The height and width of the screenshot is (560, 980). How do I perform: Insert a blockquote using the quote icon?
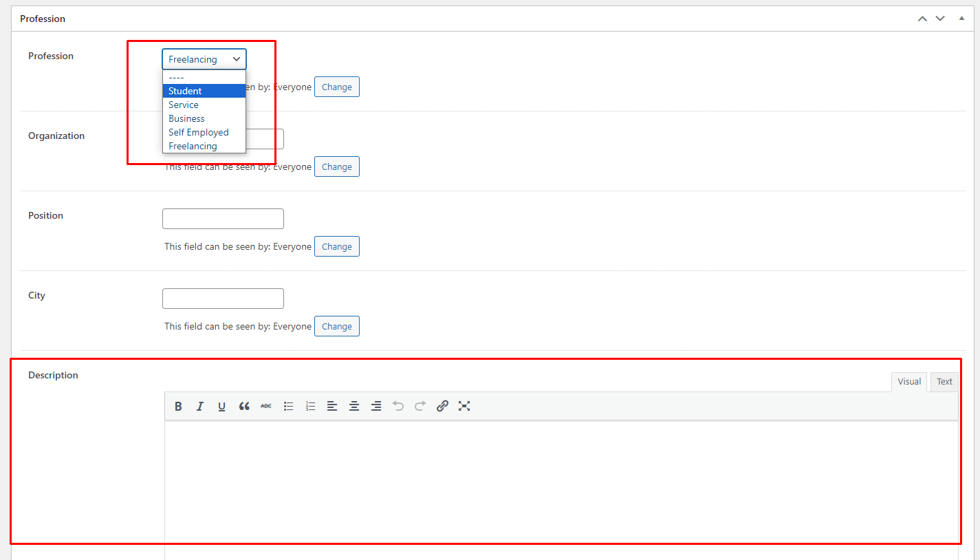[244, 406]
